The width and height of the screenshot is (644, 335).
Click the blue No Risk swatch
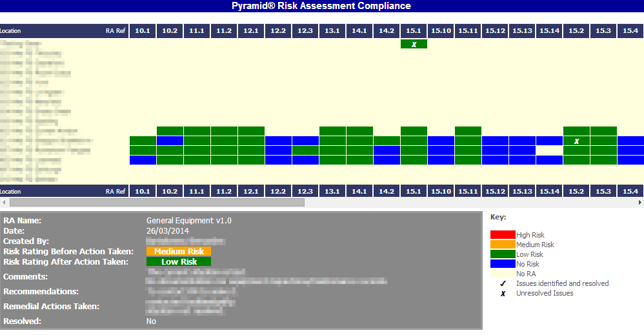pyautogui.click(x=503, y=264)
